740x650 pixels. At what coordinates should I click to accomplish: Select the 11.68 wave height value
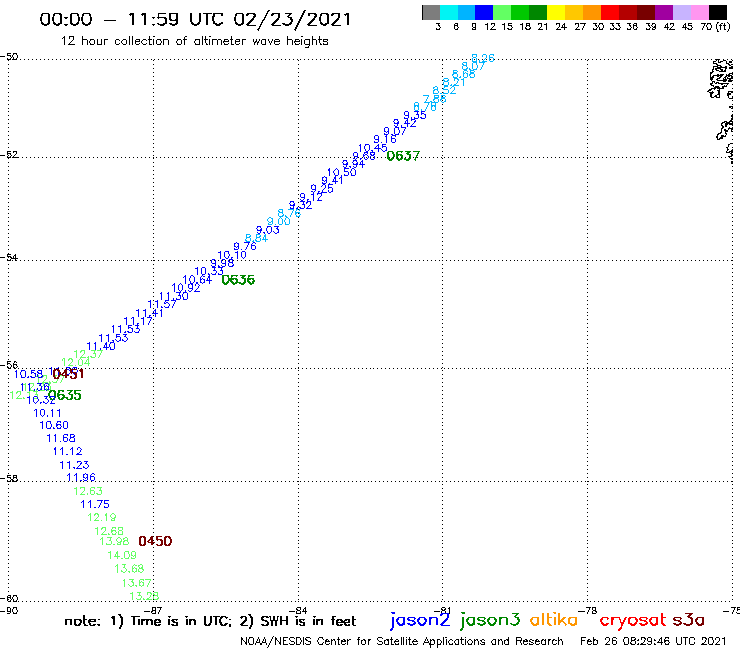[61, 439]
